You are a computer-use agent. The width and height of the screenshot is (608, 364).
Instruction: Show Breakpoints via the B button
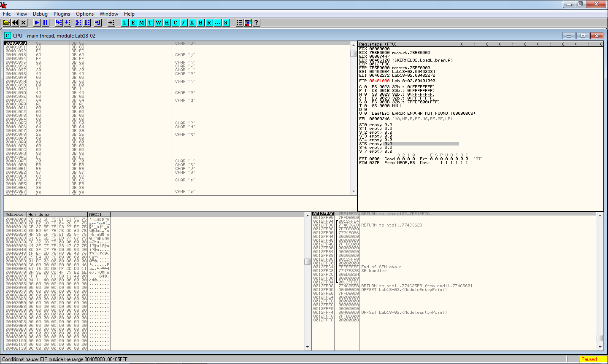click(x=201, y=23)
